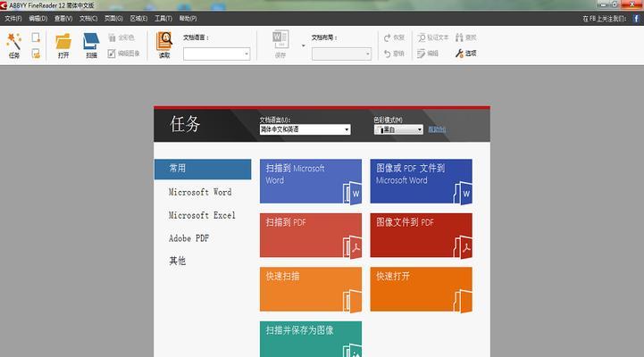
Task: Open the save format dropdown arrow
Action: point(303,46)
